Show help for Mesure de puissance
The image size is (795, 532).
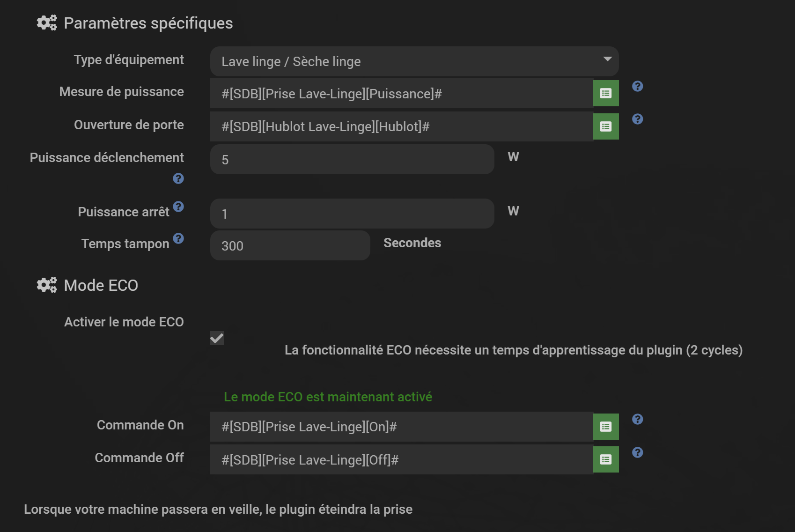(637, 86)
